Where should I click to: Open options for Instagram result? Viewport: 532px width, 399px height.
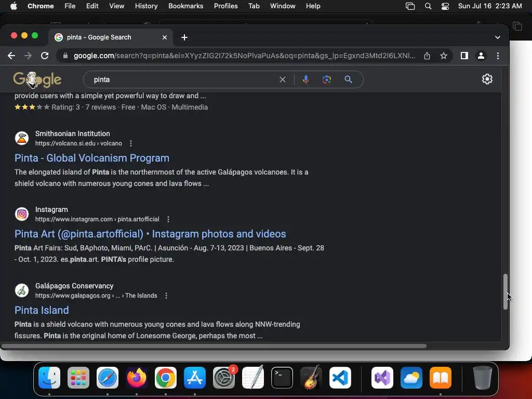click(168, 219)
